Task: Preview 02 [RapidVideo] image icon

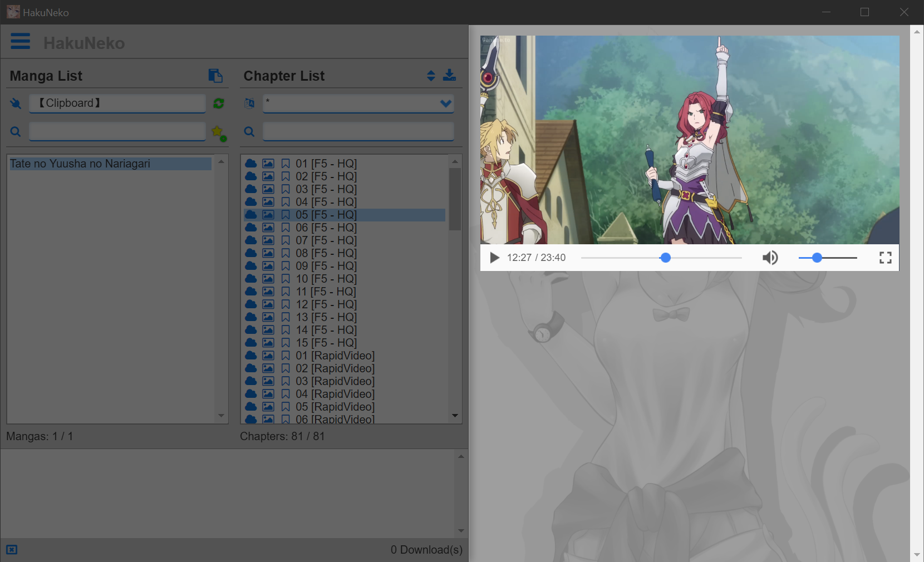Action: point(268,368)
